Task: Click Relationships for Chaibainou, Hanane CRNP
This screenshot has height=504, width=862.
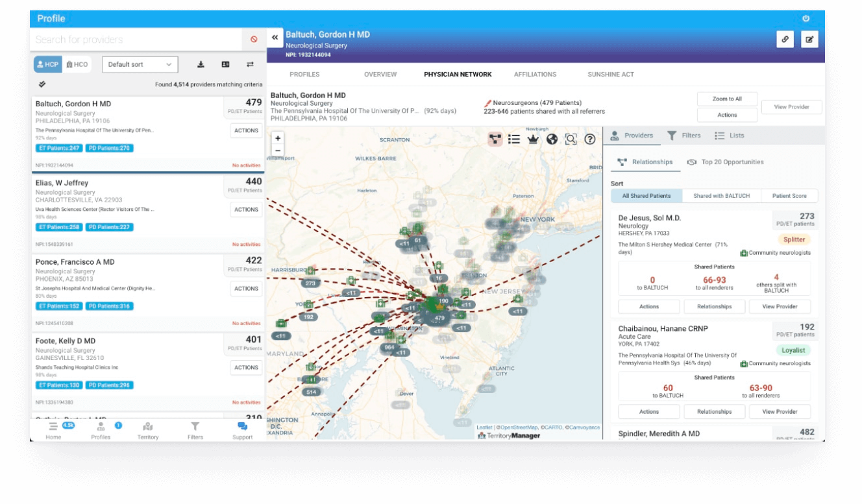Action: pyautogui.click(x=714, y=411)
